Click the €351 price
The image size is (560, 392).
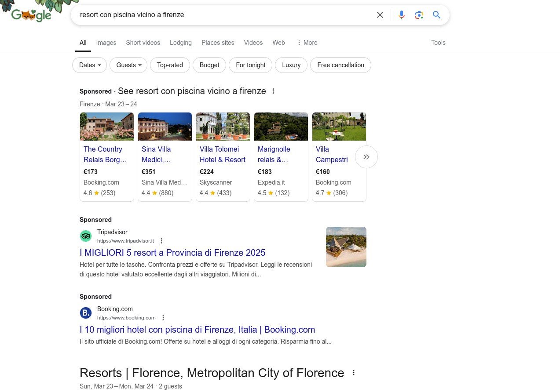pyautogui.click(x=149, y=172)
